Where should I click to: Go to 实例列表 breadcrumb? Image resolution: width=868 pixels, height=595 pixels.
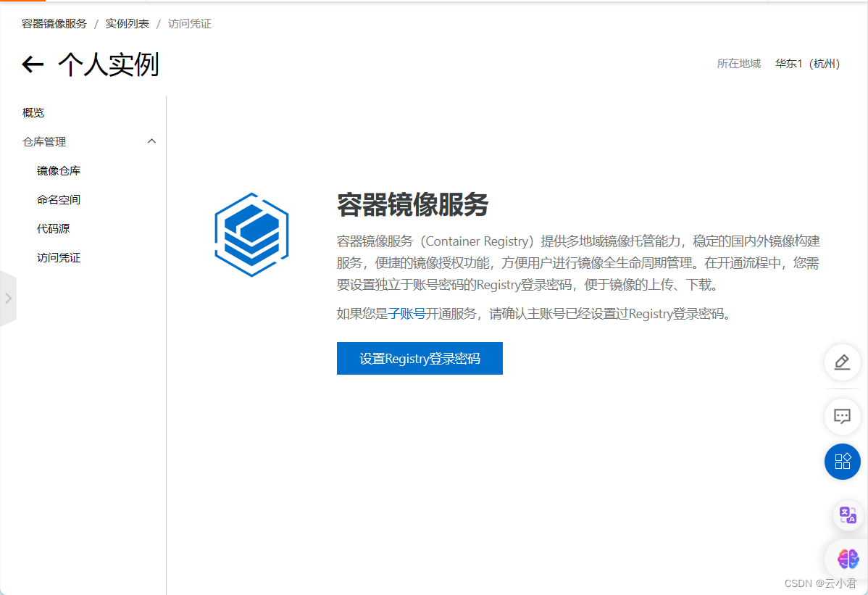[x=128, y=24]
